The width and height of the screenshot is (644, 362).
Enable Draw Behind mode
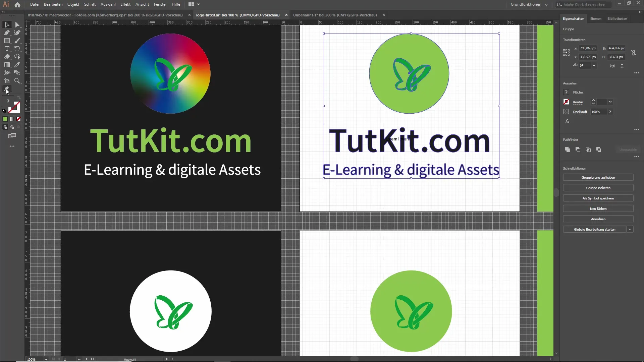(12, 127)
